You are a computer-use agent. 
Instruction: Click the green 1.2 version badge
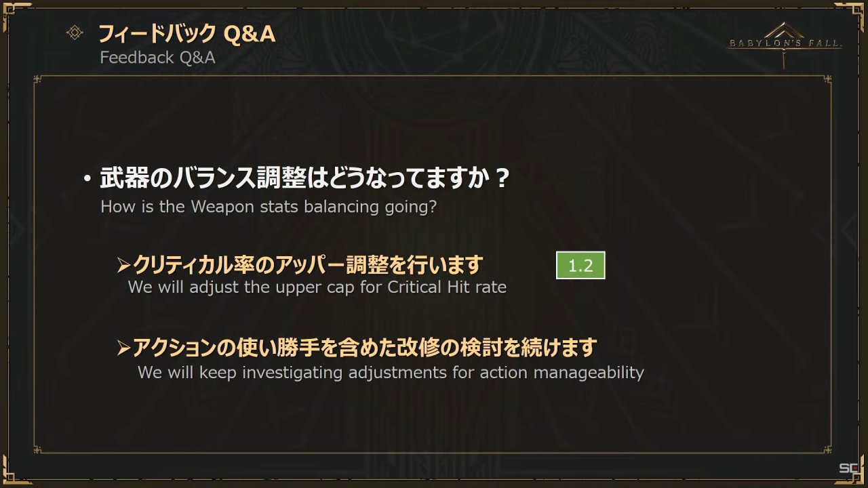pos(580,266)
